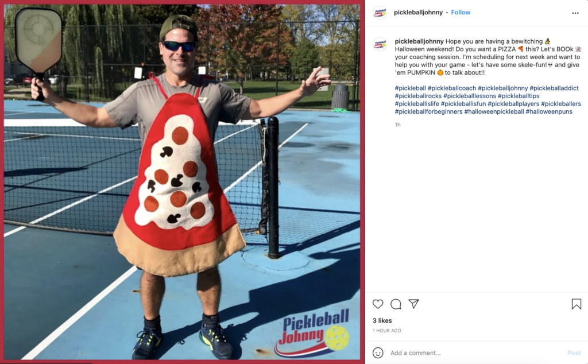Click the pizza costume photo
Viewport: 588px width, 364px height.
[182, 182]
